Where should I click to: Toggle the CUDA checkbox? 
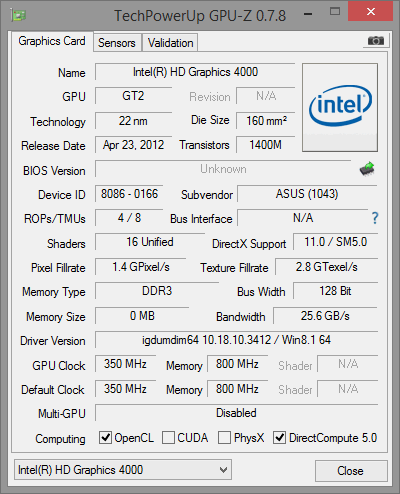pyautogui.click(x=168, y=437)
